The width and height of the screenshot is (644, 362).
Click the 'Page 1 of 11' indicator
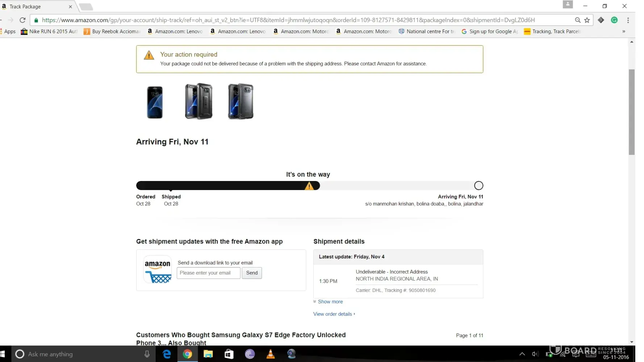[x=469, y=336]
